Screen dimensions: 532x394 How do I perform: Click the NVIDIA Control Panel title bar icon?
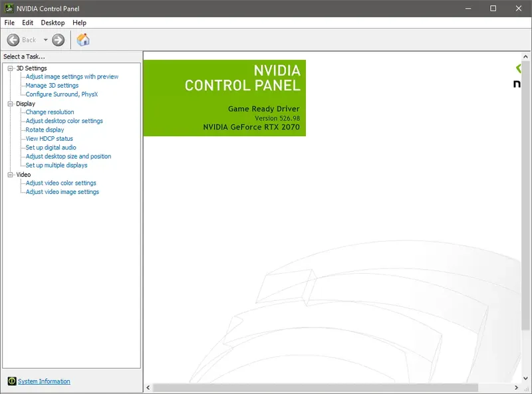pos(9,9)
